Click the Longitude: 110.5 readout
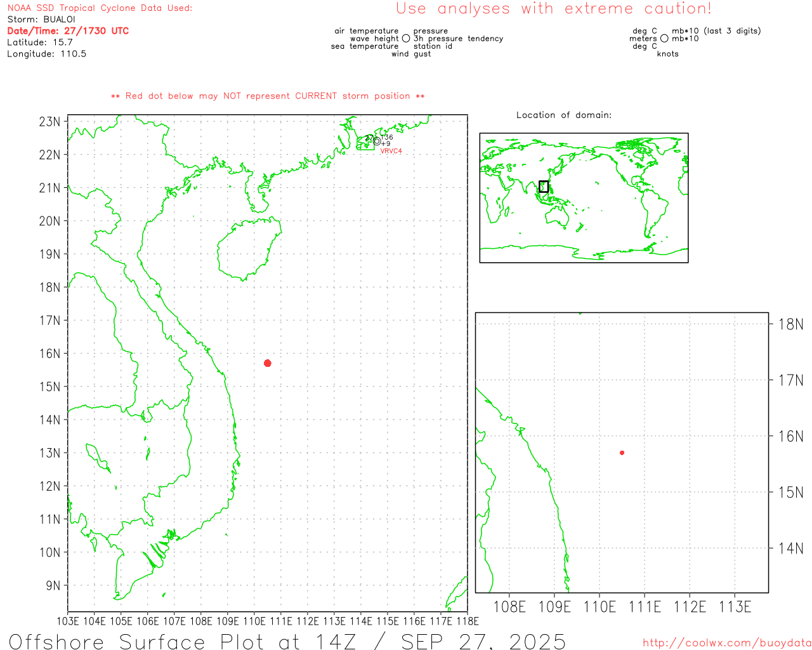The width and height of the screenshot is (812, 650). [47, 54]
